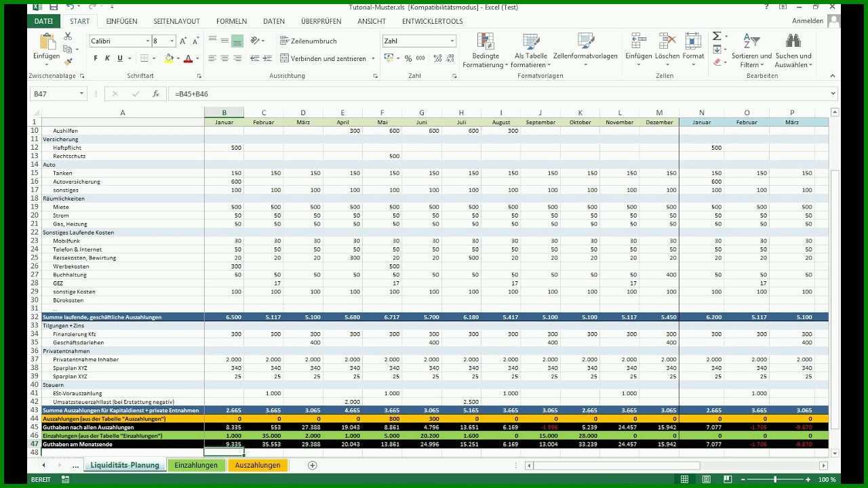Select column header B

(x=224, y=113)
